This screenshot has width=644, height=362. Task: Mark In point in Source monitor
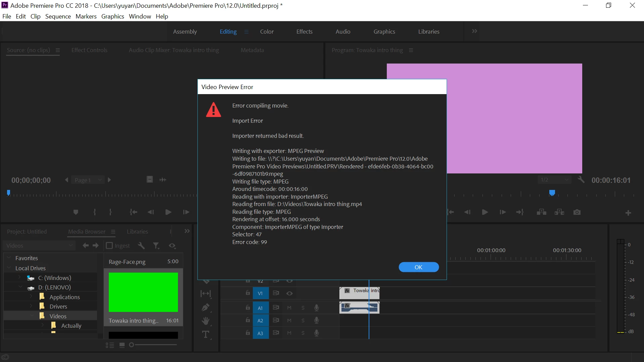pos(95,212)
